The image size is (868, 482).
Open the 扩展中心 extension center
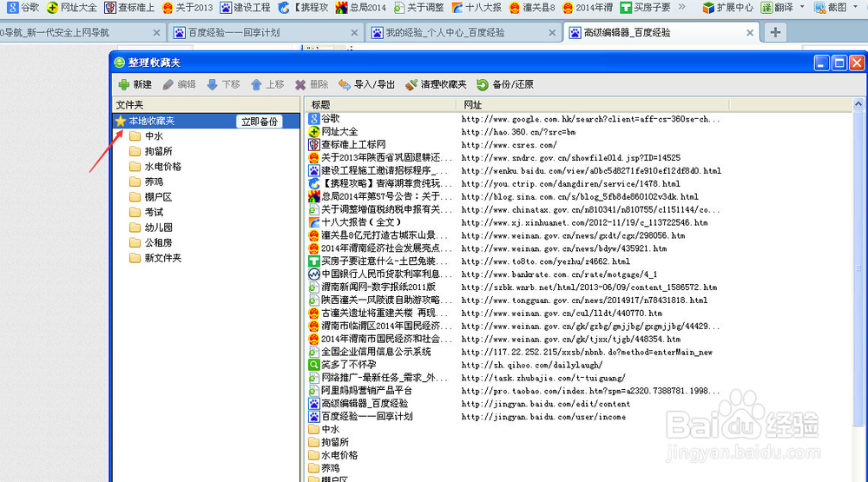(728, 7)
